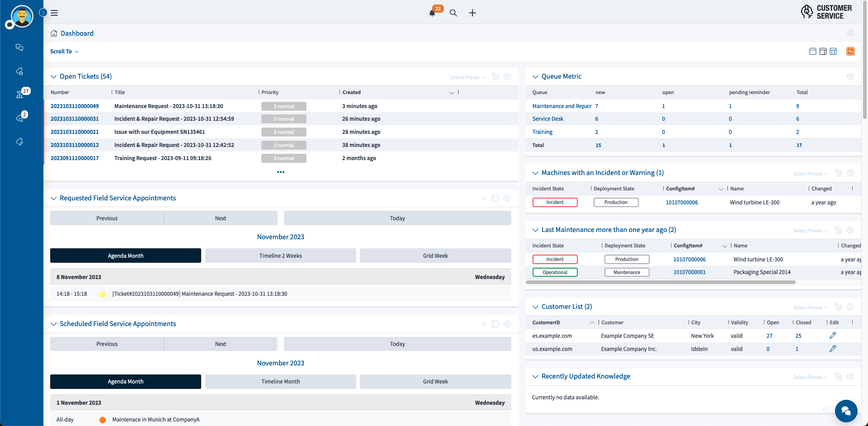This screenshot has height=426, width=868.
Task: Open sidebar organization icon with badge 27
Action: click(20, 95)
